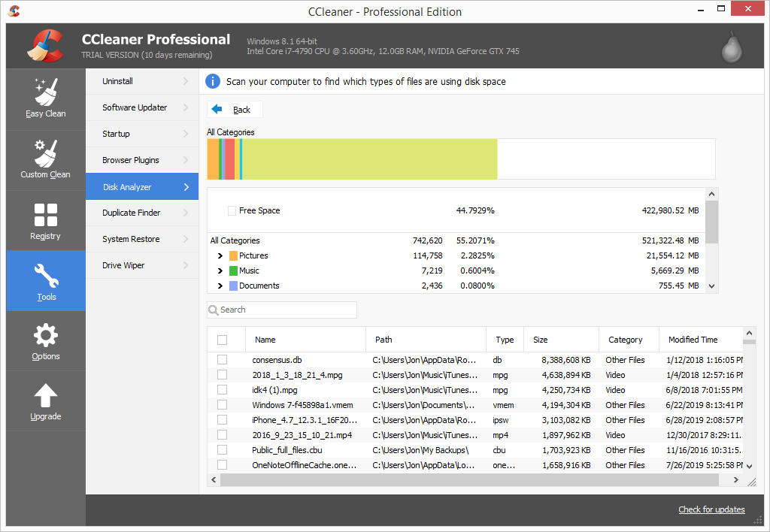Viewport: 770px width, 532px height.
Task: Open the Custom Clean section
Action: click(45, 159)
